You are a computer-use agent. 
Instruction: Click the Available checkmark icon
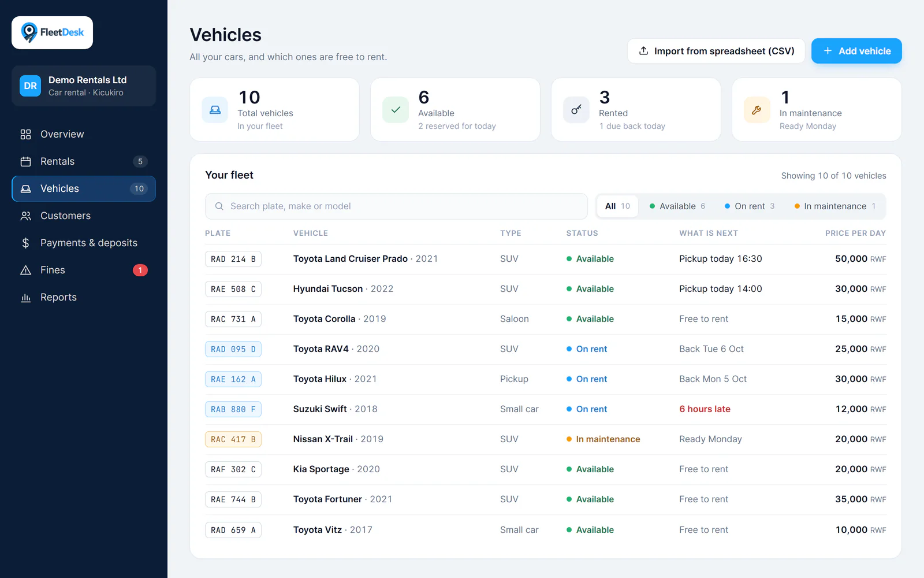pyautogui.click(x=396, y=110)
